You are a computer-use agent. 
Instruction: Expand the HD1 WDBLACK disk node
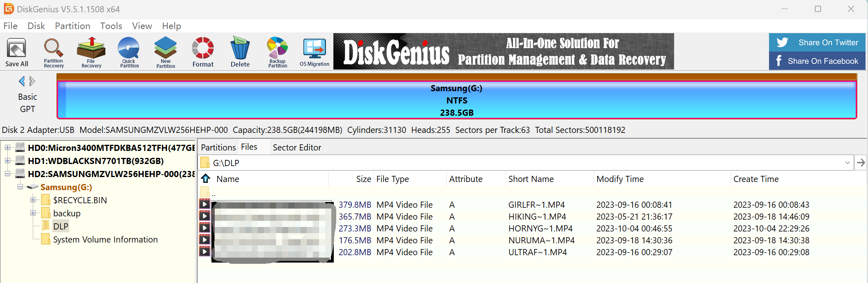[x=7, y=161]
